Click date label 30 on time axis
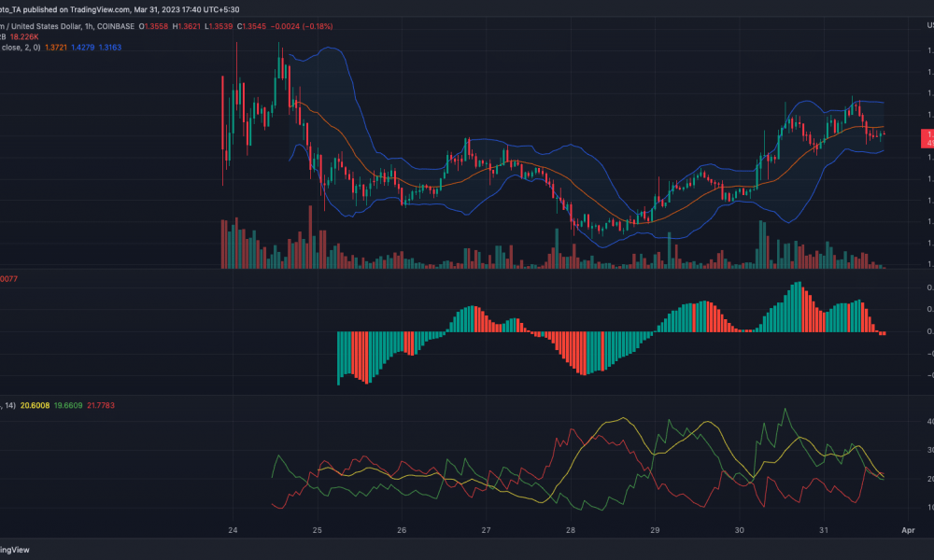934x560 pixels. click(739, 529)
